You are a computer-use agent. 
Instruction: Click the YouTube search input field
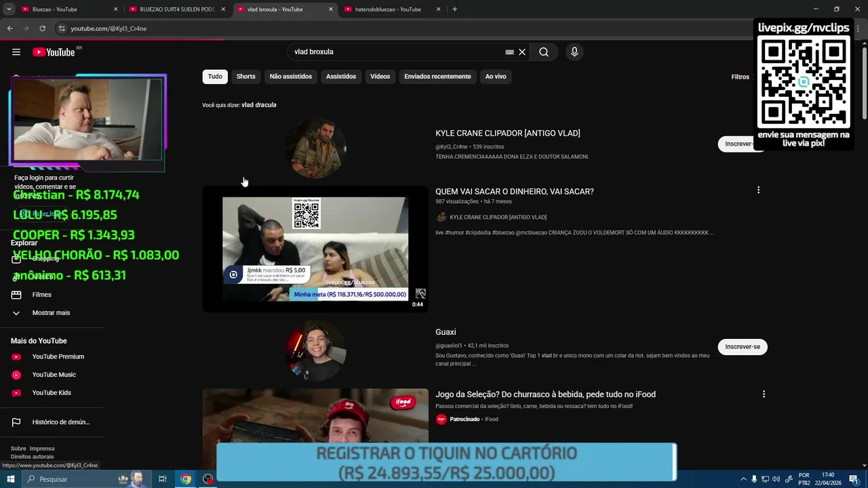click(397, 52)
